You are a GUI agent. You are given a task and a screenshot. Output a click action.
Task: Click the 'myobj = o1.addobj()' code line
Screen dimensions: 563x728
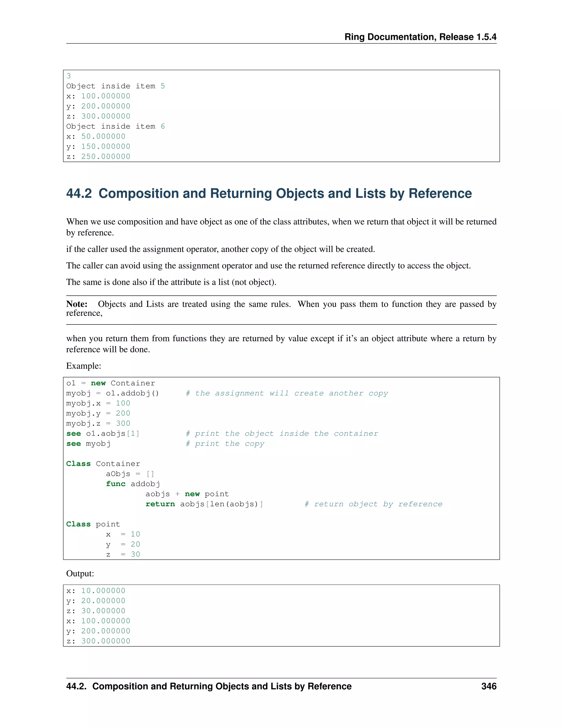[x=112, y=393]
